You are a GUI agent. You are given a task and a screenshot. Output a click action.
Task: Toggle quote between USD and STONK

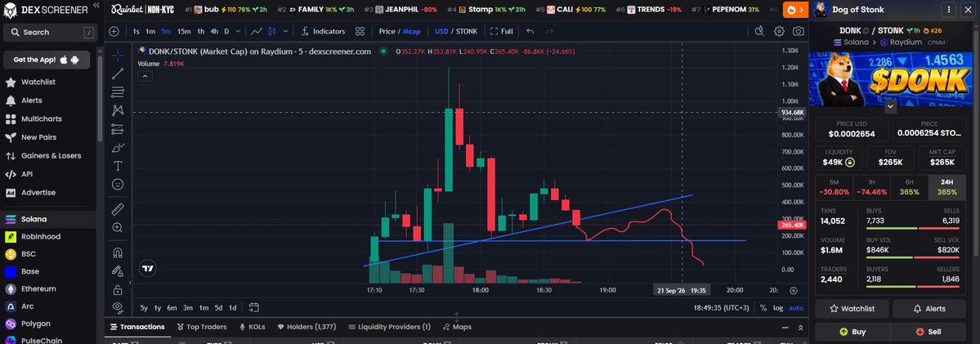pyautogui.click(x=456, y=31)
